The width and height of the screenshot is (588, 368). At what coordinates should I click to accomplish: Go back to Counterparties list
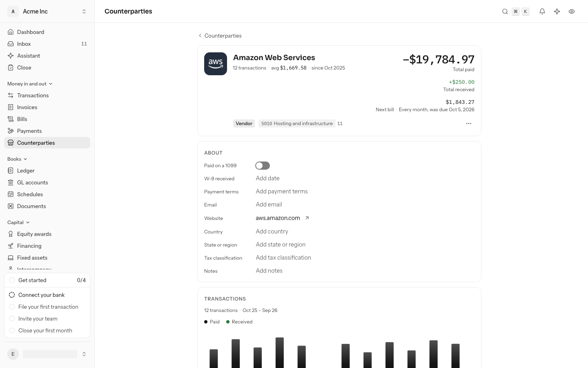(220, 36)
